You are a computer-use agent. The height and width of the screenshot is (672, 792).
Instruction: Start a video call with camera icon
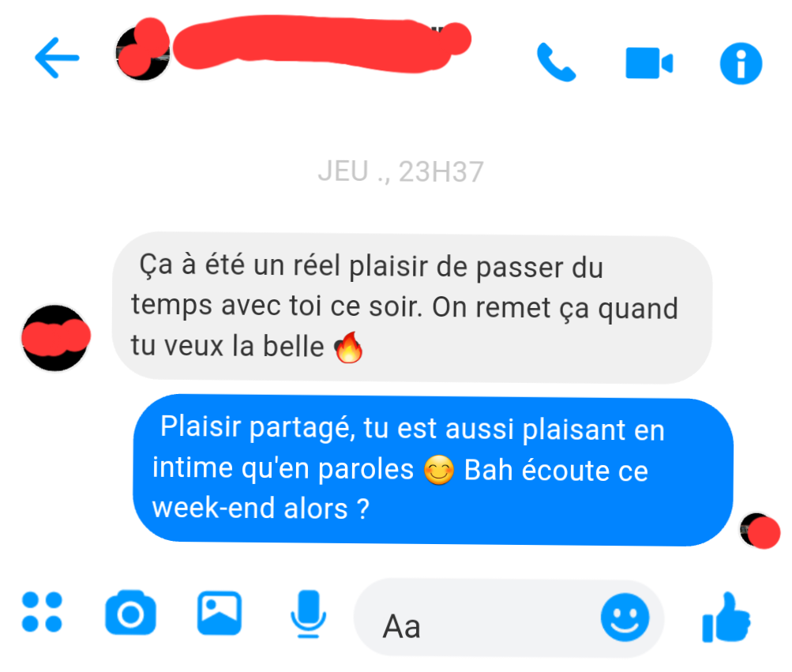tap(649, 63)
